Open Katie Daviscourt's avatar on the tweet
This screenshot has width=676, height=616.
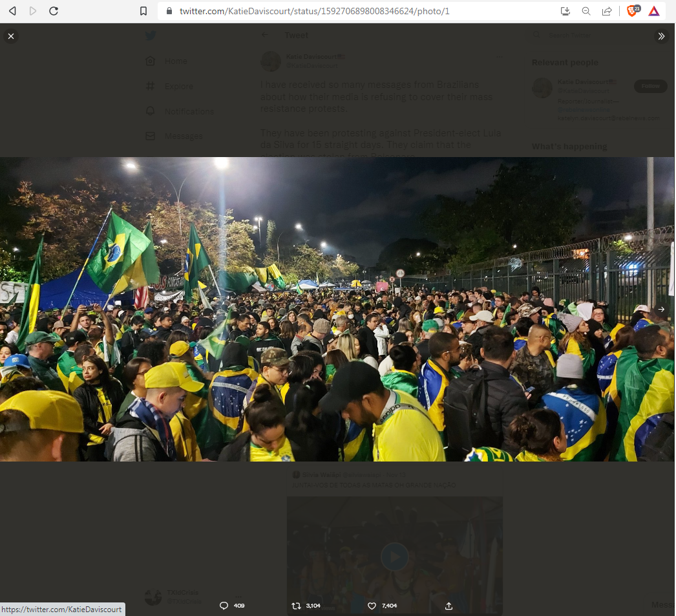point(271,61)
